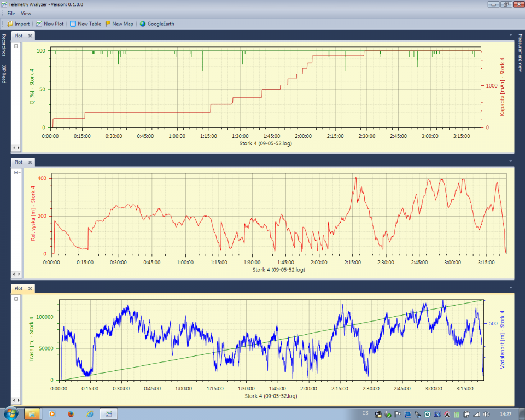Open Windows Media Player from taskbar
The image size is (525, 420).
point(52,413)
